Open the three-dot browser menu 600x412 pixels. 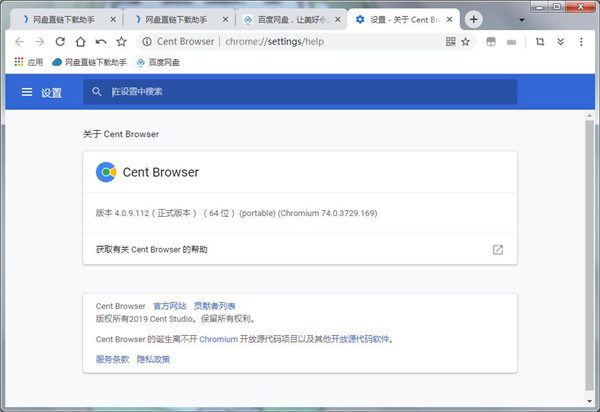(x=581, y=42)
